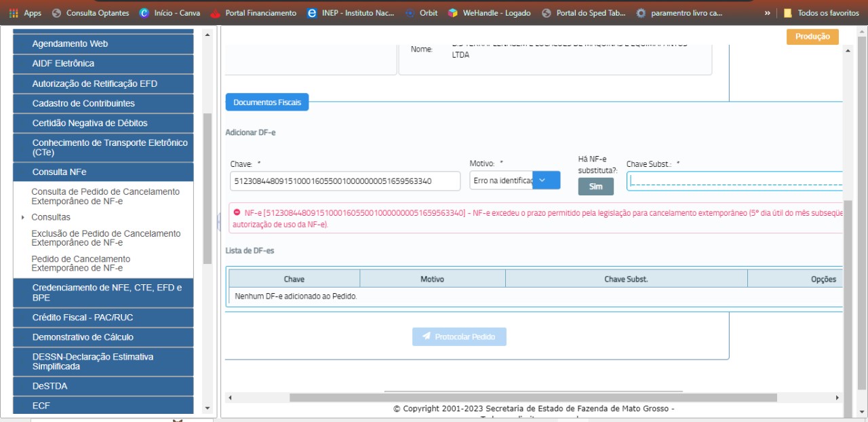The height and width of the screenshot is (422, 868).
Task: Open the Portal do Sped bookmark
Action: point(583,13)
